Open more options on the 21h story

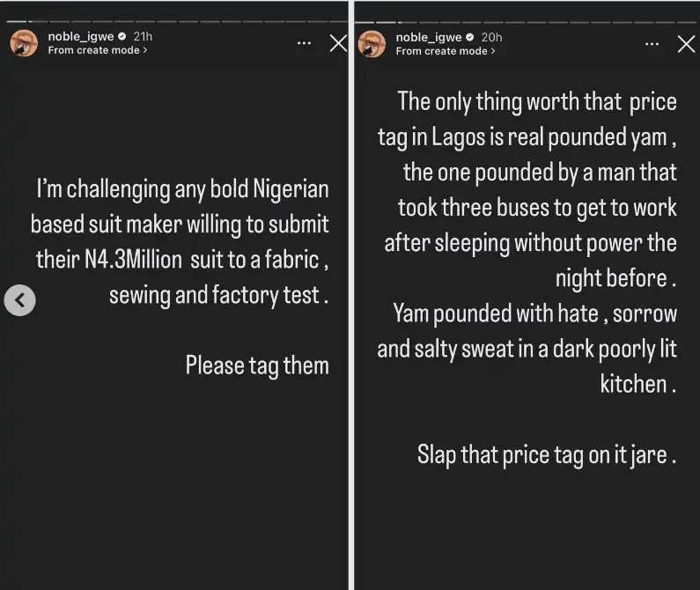(x=304, y=43)
